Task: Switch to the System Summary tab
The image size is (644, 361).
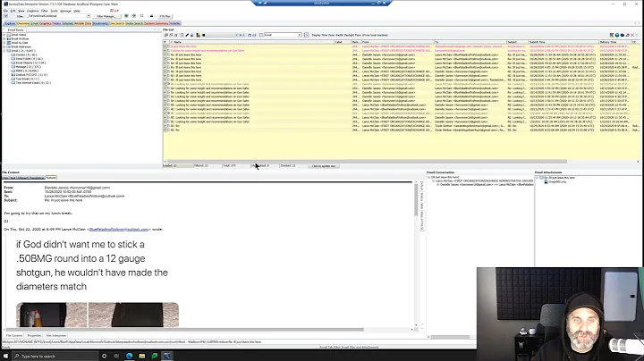Action: click(157, 23)
